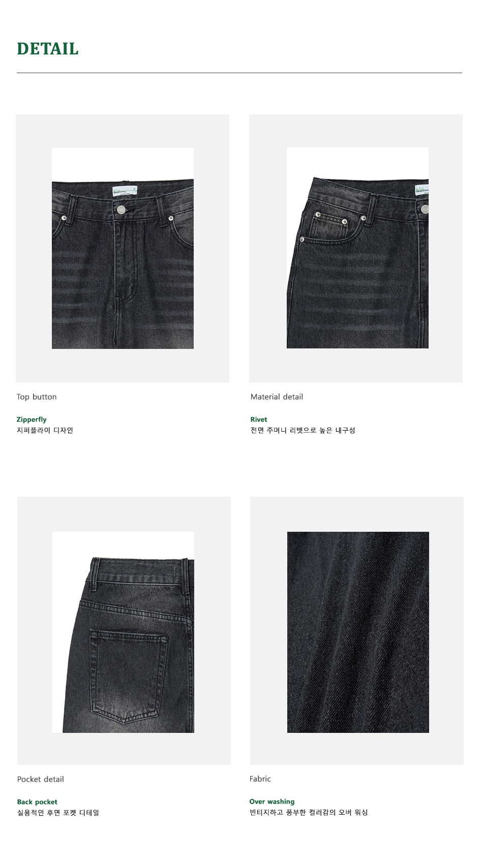Open the back pocket jeans photo

[x=123, y=632]
